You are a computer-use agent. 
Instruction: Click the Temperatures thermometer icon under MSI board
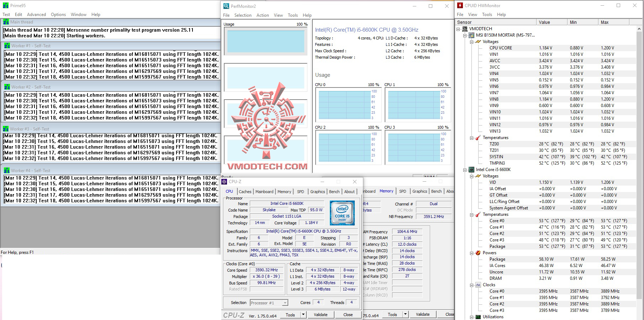click(x=478, y=138)
